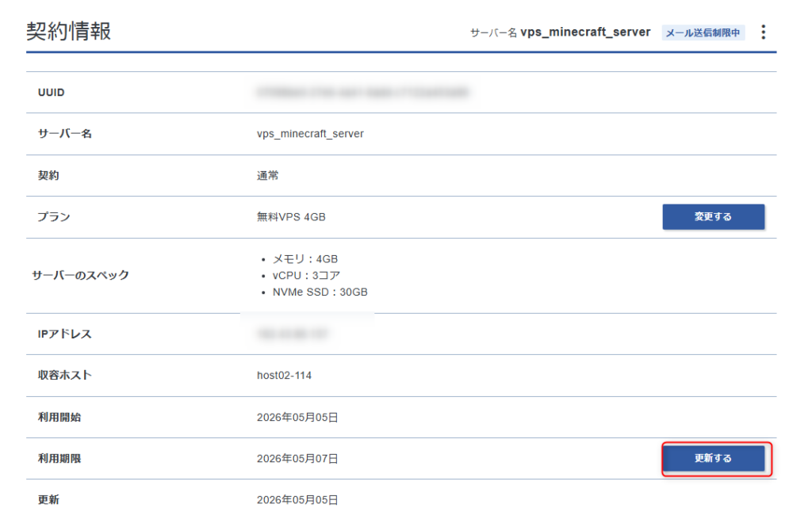
Task: Click the NVMe SSD：30GB spec item
Action: pyautogui.click(x=320, y=292)
